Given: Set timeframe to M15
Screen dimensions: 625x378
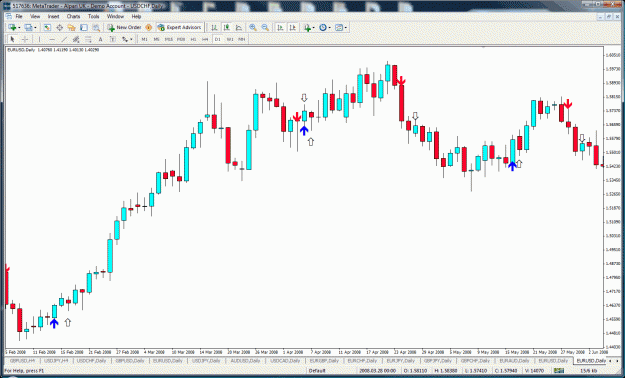Looking at the screenshot, I should (x=169, y=39).
